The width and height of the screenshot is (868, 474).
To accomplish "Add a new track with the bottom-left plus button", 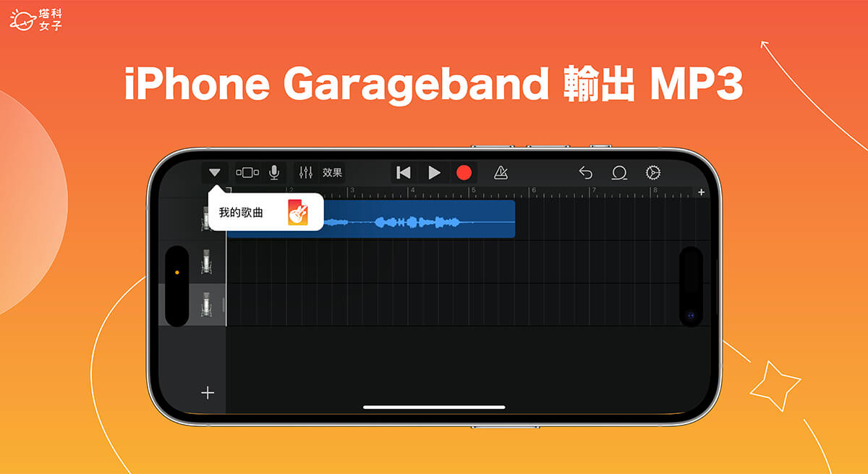I will (208, 392).
